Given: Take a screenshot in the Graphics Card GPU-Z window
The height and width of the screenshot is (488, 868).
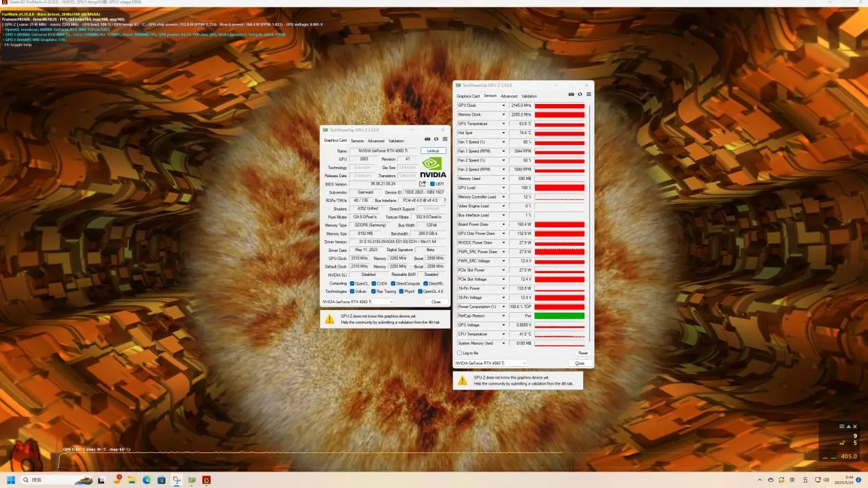Looking at the screenshot, I should (428, 139).
